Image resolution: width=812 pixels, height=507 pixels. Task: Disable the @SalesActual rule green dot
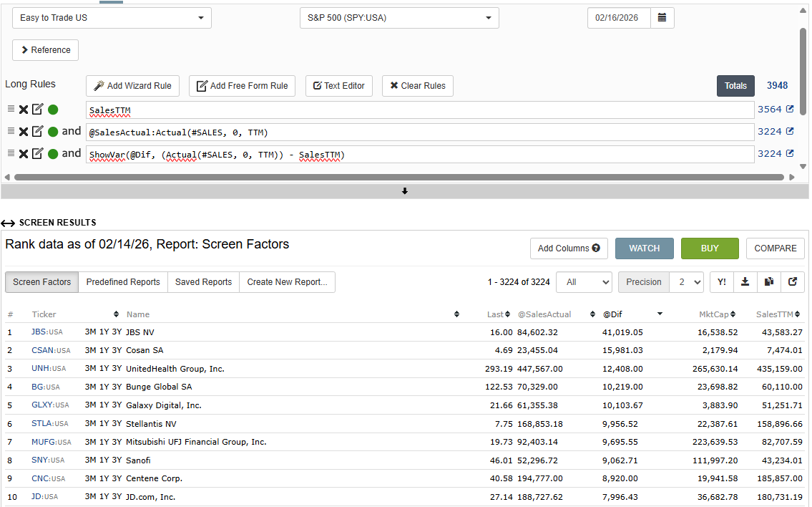tap(53, 132)
